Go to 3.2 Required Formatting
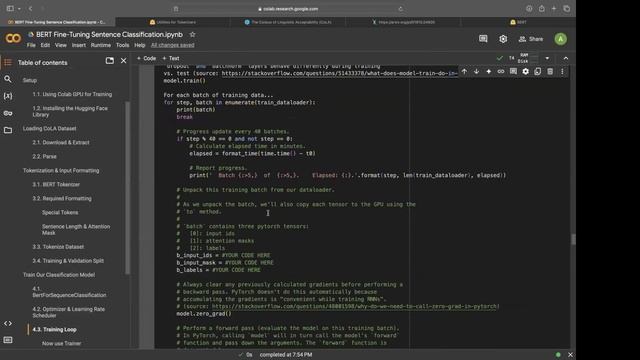 [62, 198]
